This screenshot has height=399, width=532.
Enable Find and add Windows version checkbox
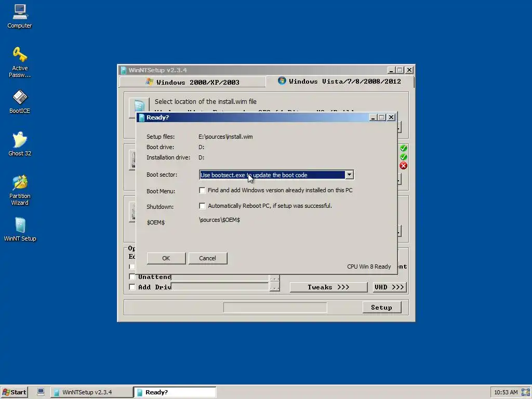click(x=202, y=190)
